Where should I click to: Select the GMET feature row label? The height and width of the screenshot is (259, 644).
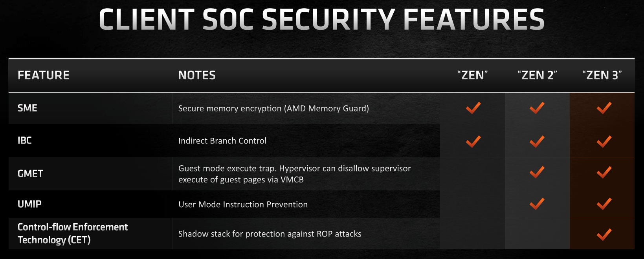pos(30,173)
